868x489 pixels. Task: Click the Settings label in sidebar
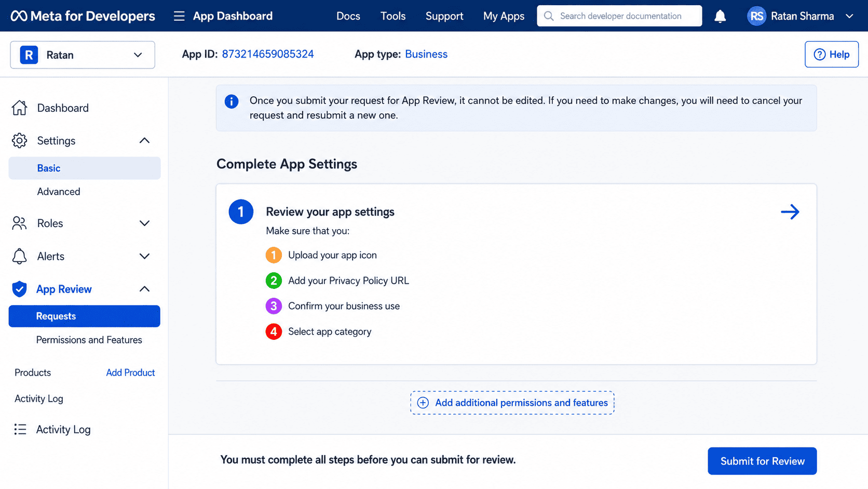56,141
